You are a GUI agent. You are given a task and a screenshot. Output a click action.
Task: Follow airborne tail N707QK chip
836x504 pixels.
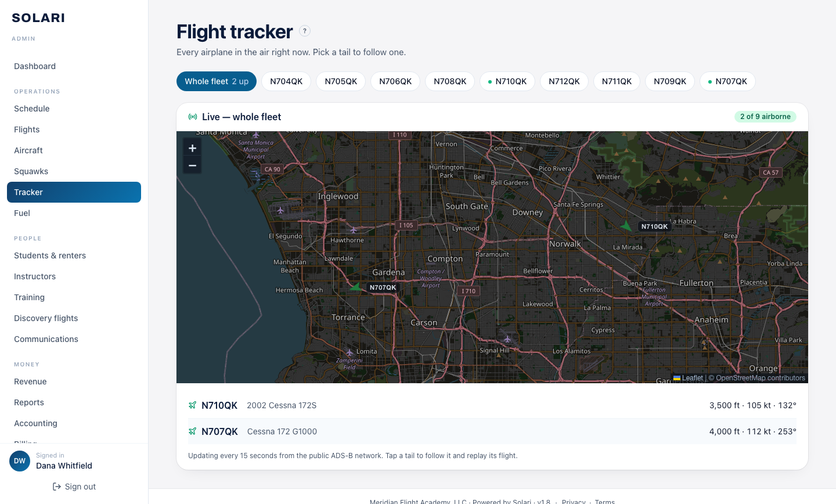(727, 81)
